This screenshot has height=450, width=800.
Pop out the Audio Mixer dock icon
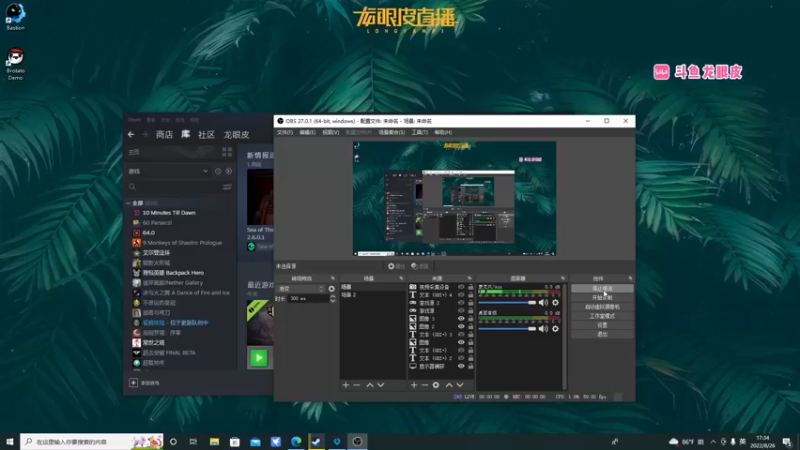[563, 279]
